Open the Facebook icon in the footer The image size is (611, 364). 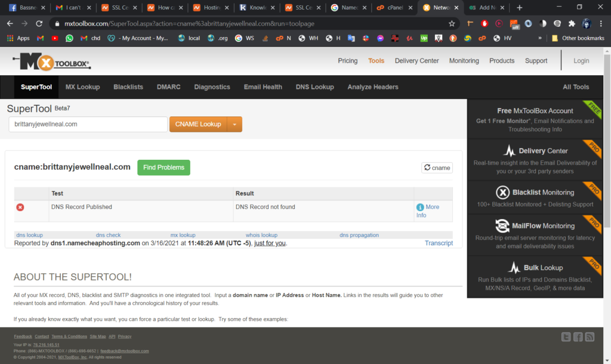(x=578, y=337)
